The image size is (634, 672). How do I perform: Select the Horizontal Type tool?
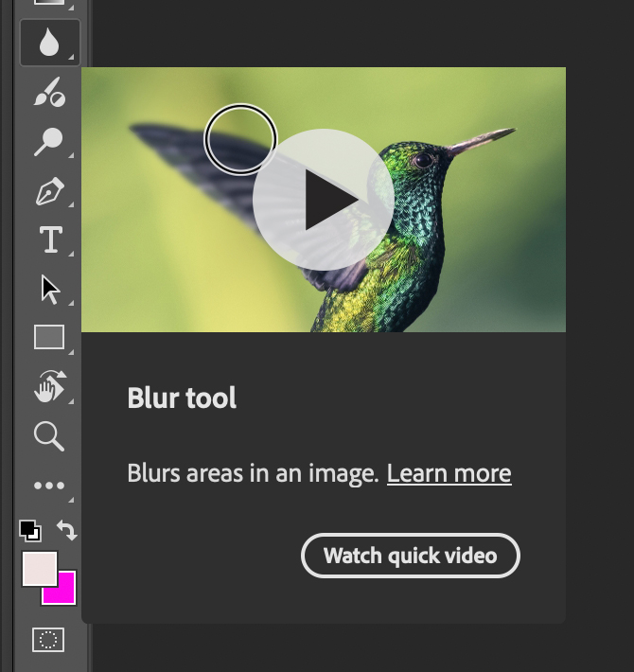[x=50, y=239]
